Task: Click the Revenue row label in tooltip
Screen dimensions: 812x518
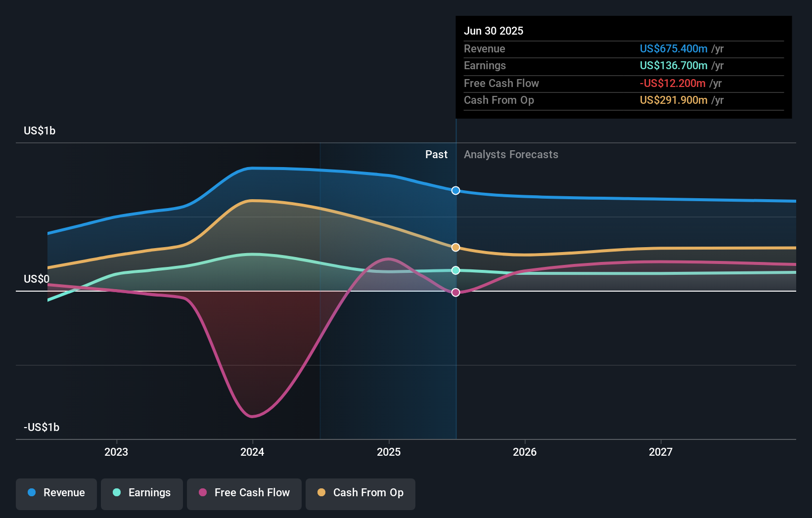Action: click(485, 48)
